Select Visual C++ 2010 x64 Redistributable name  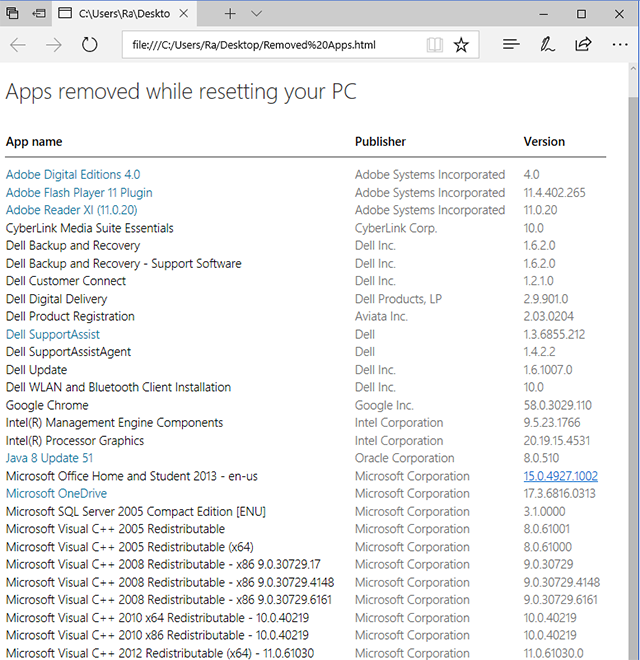coord(157,617)
